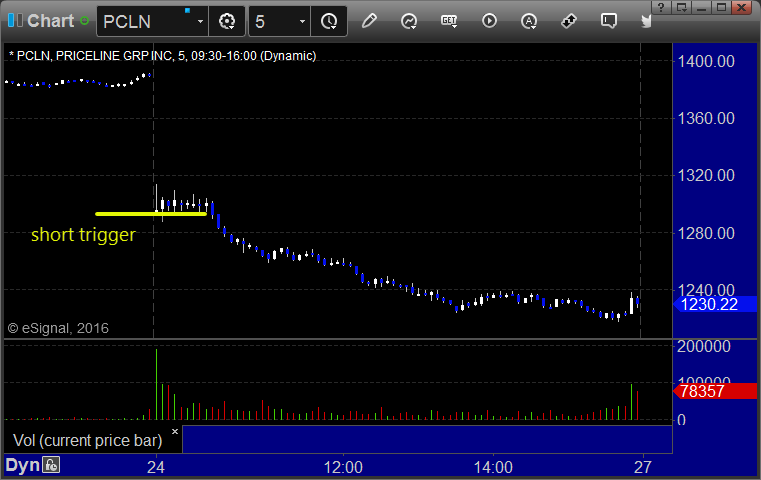The width and height of the screenshot is (761, 480).
Task: Click the Vol (current price bar) label
Action: coord(87,440)
